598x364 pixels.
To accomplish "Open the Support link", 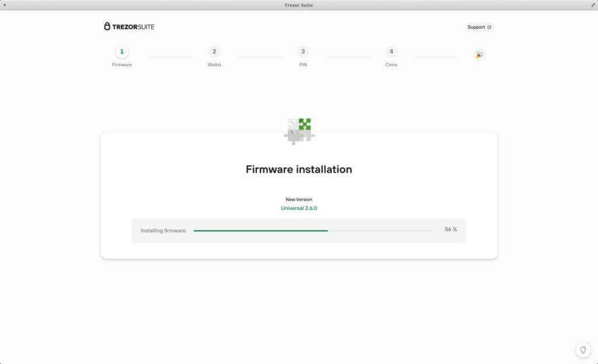I will point(479,27).
